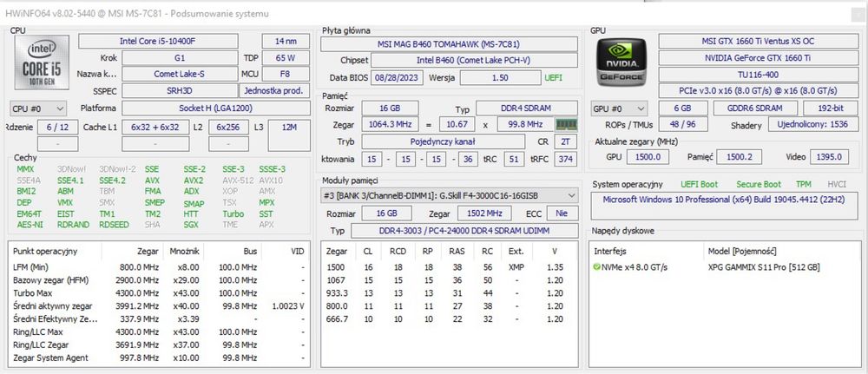
Task: Select the Ring/LLC Zegar row
Action: (158, 345)
